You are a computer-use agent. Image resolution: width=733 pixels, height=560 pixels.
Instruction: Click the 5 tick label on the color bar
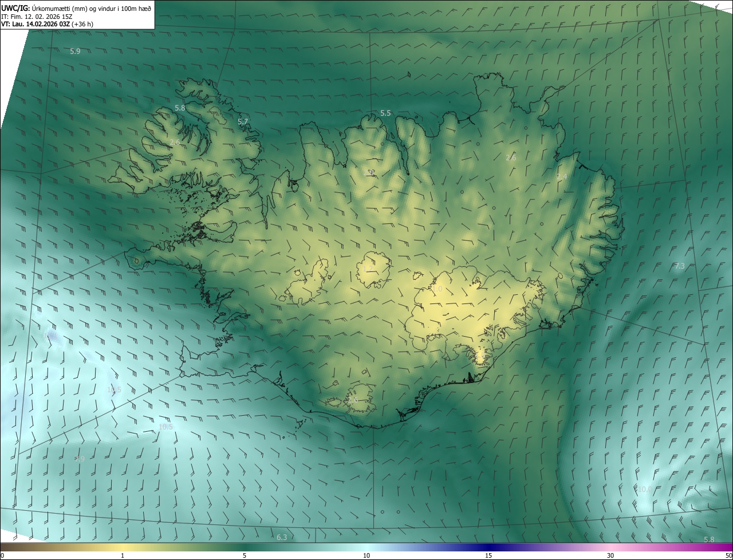tap(245, 555)
